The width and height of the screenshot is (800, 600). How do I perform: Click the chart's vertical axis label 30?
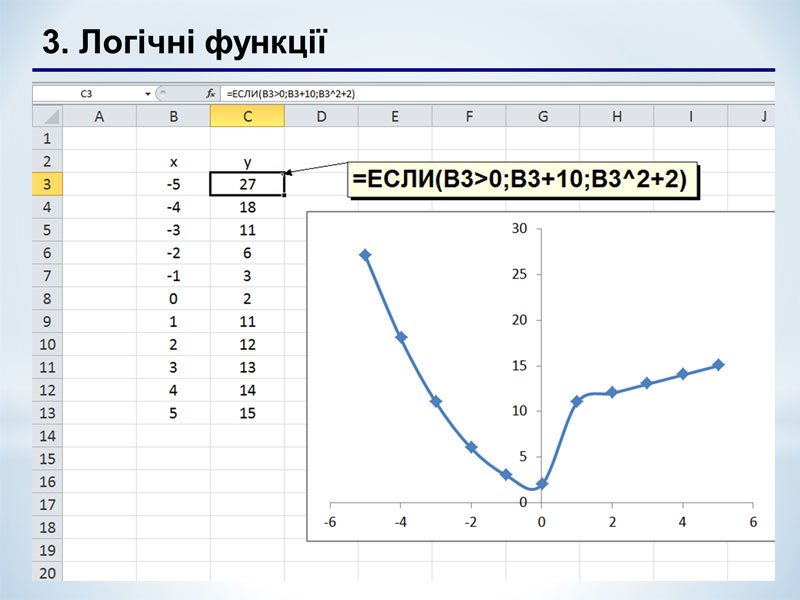pos(518,229)
